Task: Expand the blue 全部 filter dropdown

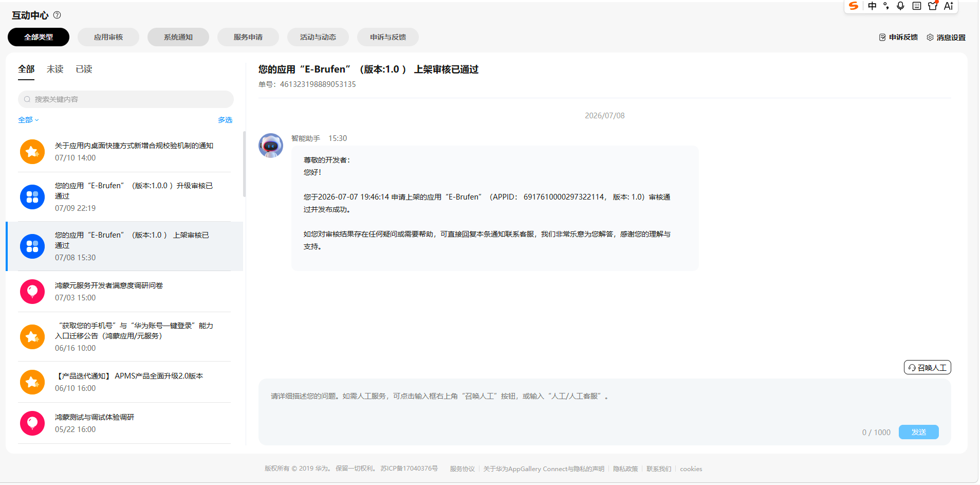Action: pyautogui.click(x=28, y=120)
